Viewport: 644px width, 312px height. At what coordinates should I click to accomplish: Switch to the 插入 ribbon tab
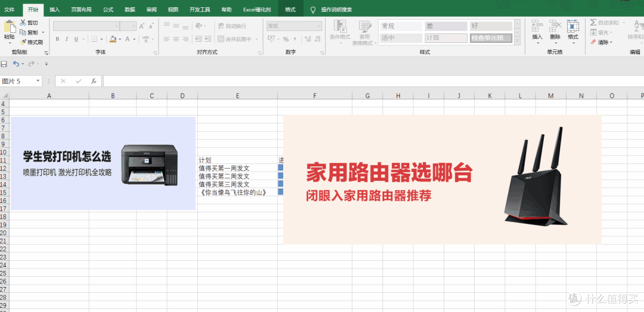click(x=54, y=10)
